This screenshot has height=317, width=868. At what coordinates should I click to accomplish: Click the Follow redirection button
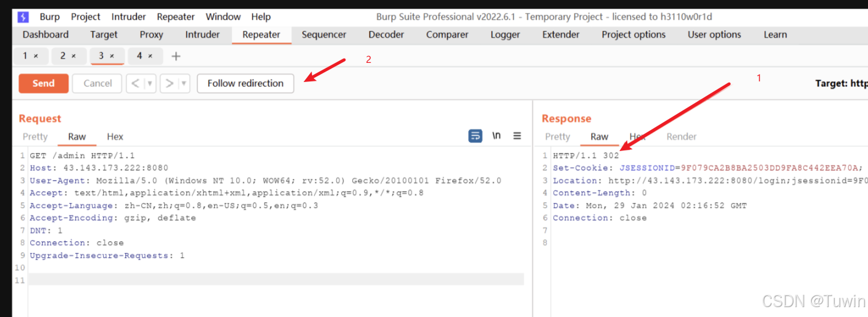click(x=246, y=83)
